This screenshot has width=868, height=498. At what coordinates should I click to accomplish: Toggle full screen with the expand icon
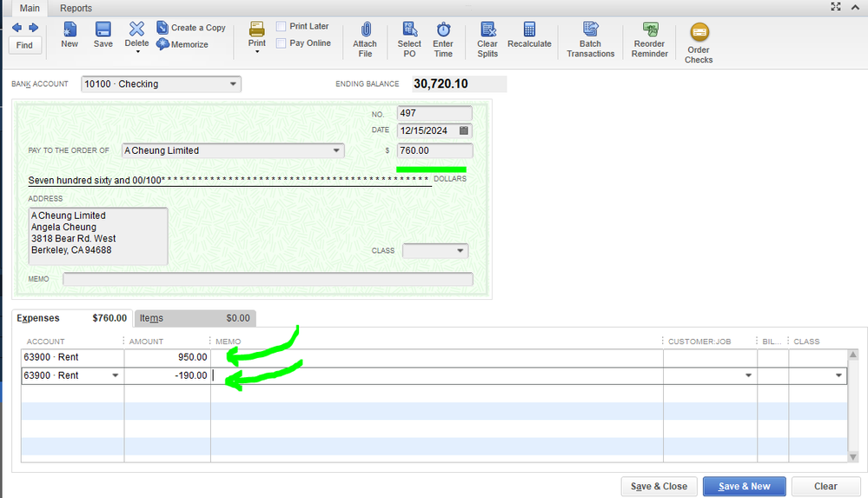coord(836,7)
